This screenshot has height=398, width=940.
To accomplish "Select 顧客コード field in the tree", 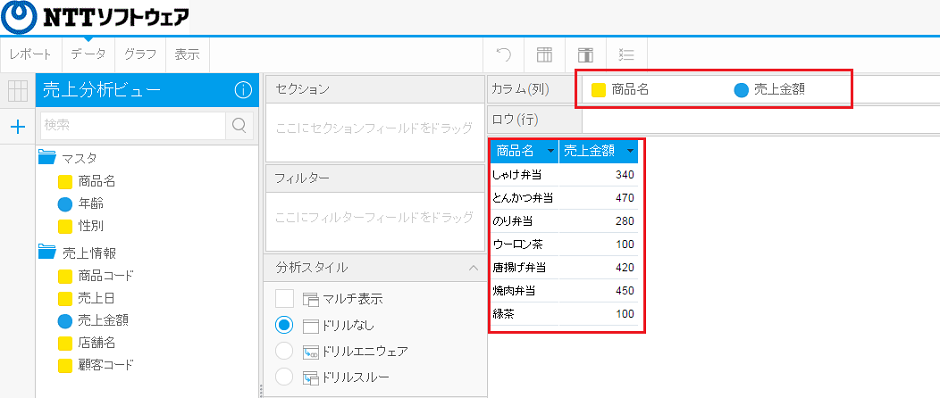I will tap(106, 364).
